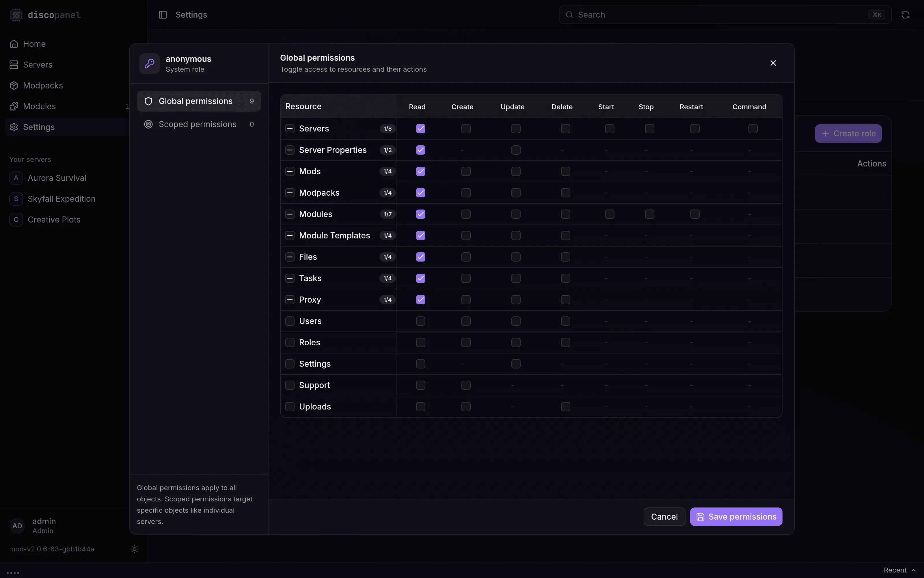
Task: Open Modules page in sidebar
Action: coord(40,106)
